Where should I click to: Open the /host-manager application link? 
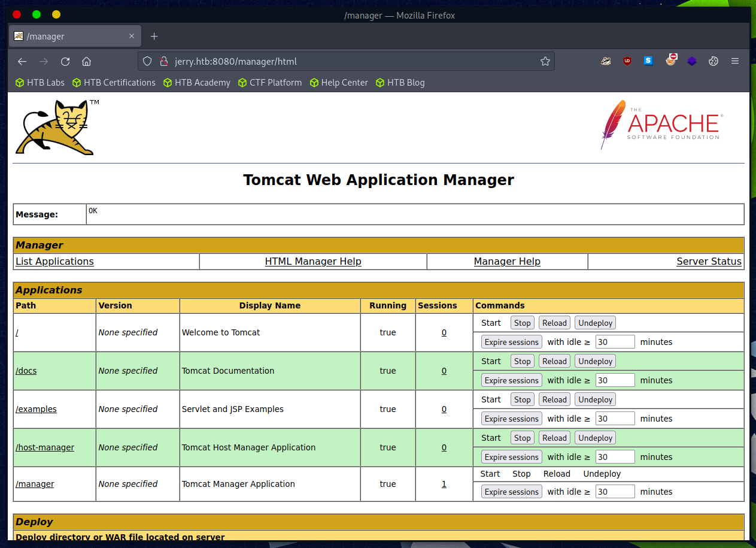[45, 447]
